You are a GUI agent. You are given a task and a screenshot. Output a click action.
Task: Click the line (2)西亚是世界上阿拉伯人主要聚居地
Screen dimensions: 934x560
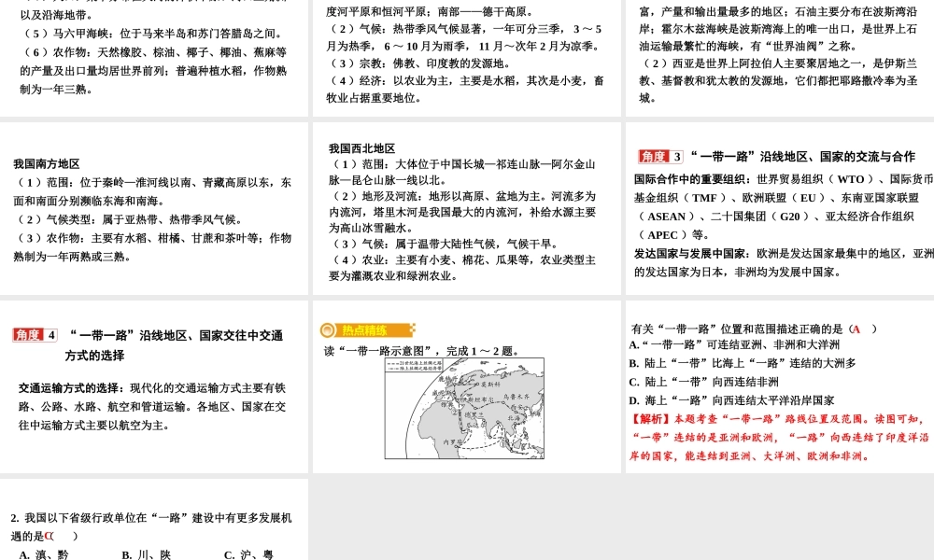pos(778,63)
